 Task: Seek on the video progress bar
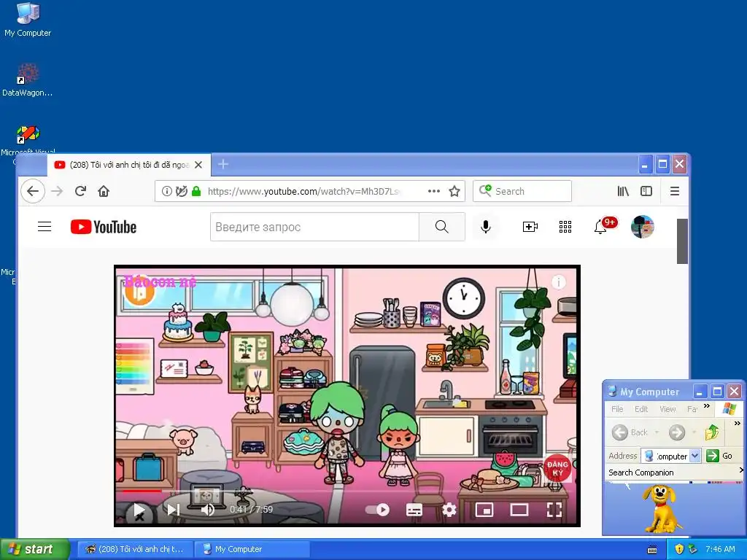pos(347,491)
